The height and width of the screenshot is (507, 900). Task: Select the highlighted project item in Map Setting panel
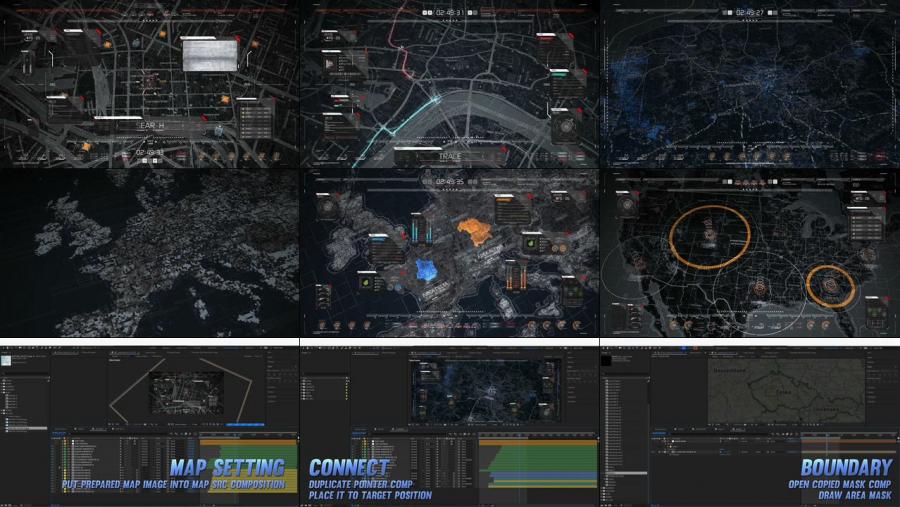[x=25, y=428]
